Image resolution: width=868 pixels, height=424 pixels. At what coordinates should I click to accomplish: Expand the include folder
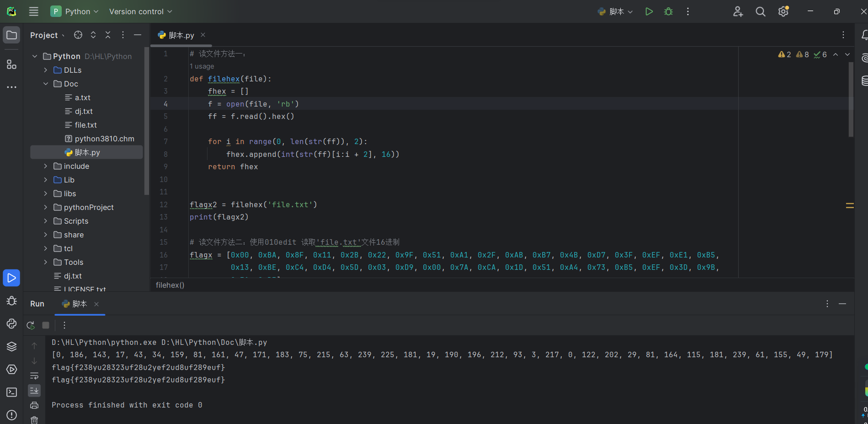(46, 166)
